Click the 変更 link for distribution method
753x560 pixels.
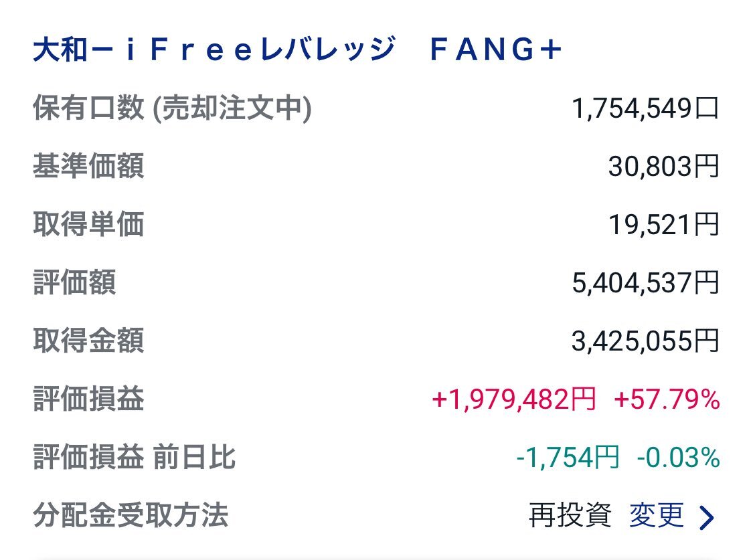[657, 516]
